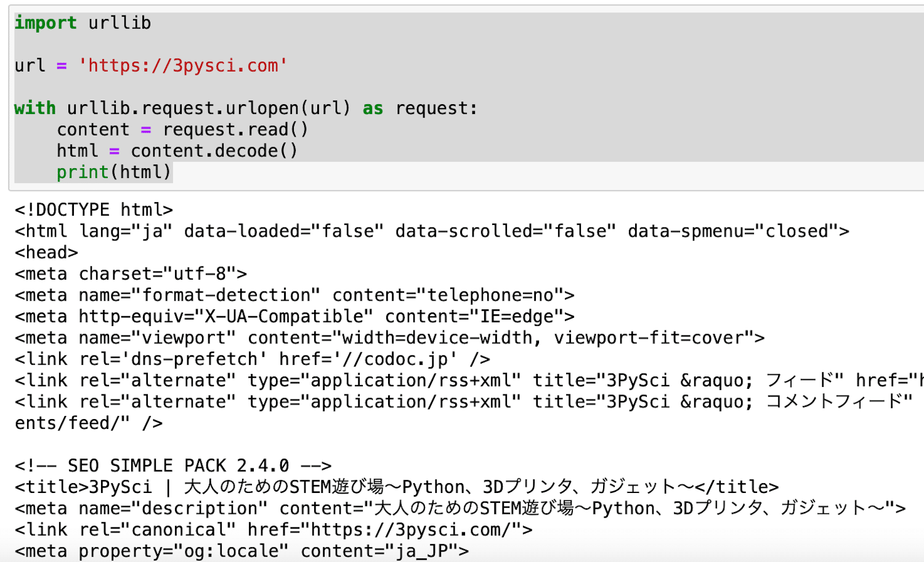Click the dns-prefetch codoc.jp link line

pyautogui.click(x=253, y=359)
